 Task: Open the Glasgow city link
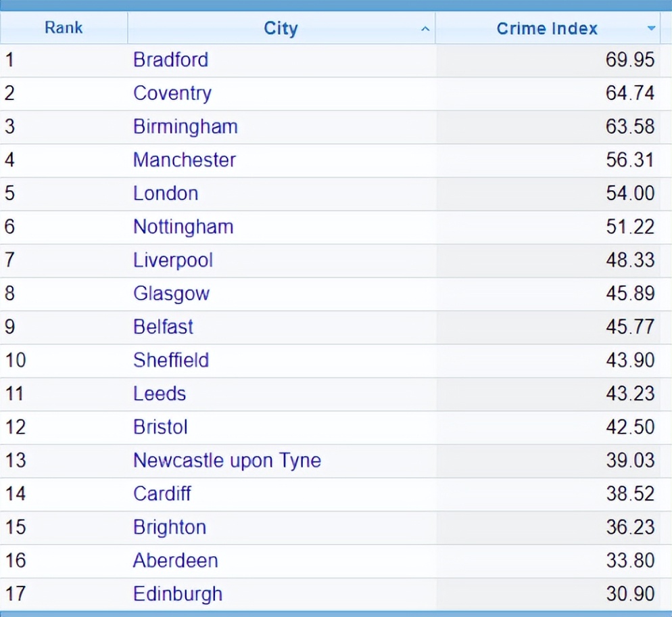pos(171,293)
